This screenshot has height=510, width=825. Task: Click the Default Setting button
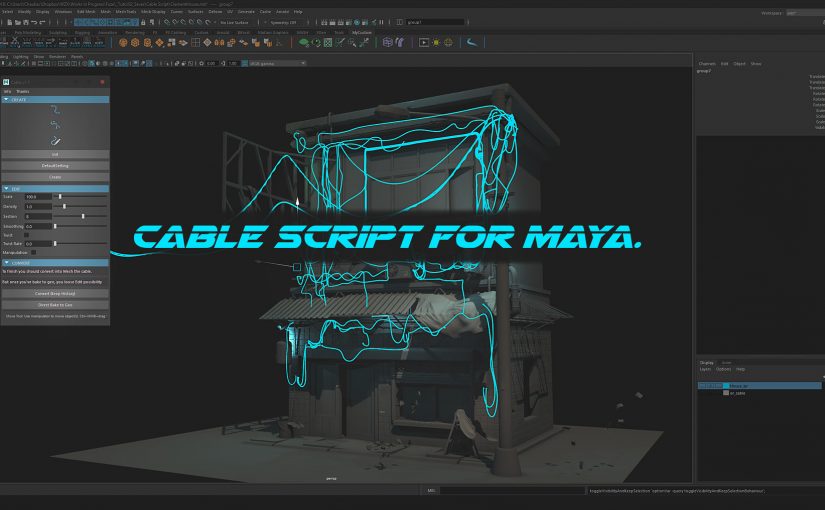coord(55,166)
